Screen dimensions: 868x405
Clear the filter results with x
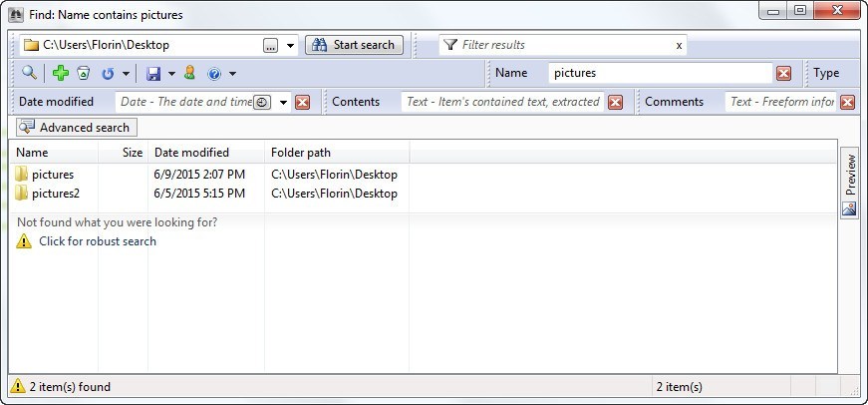pos(679,46)
